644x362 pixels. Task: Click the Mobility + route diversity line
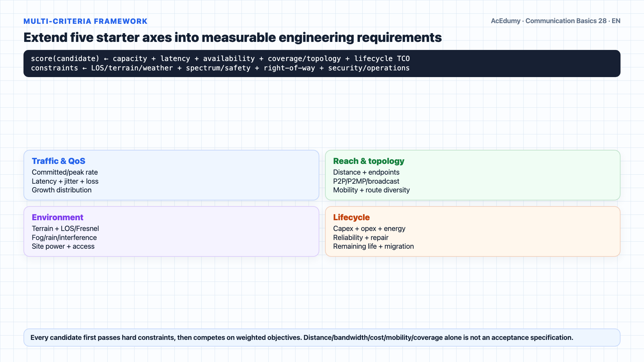(371, 190)
